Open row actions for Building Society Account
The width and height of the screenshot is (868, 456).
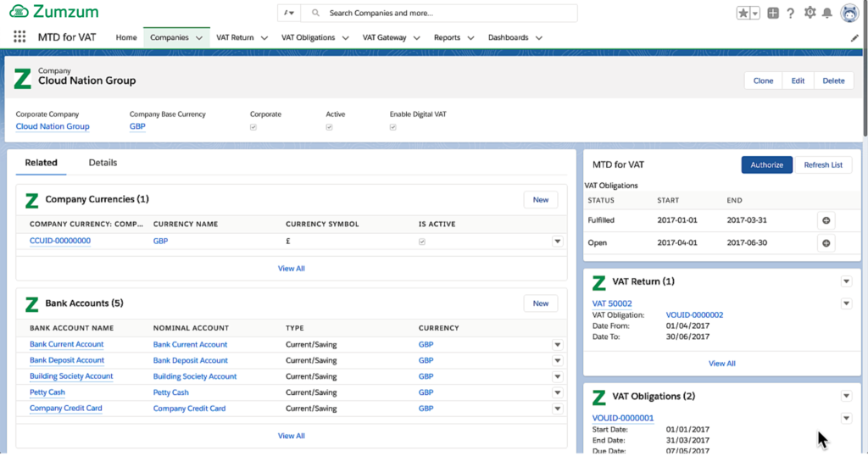point(558,377)
